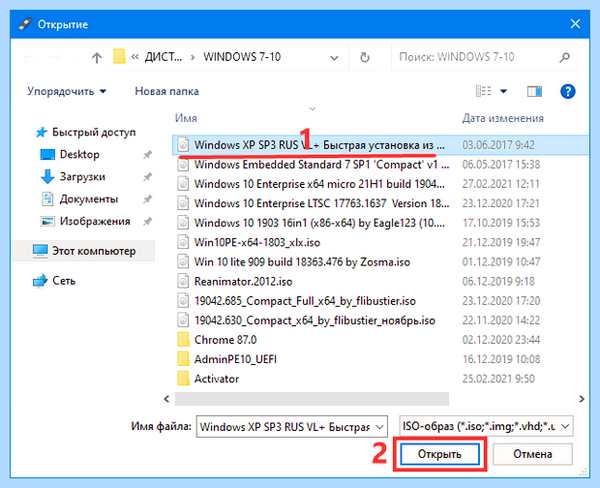Screen dimensions: 600x488
Task: Open the Упорядочить dropdown menu
Action: click(x=67, y=91)
